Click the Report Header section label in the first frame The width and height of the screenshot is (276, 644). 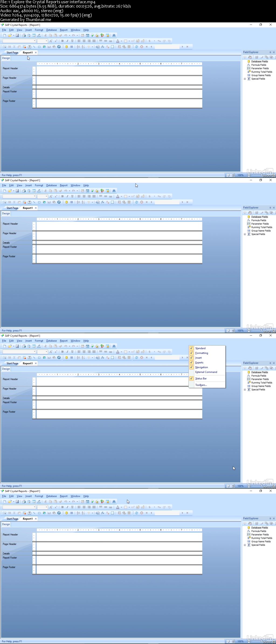coord(10,69)
